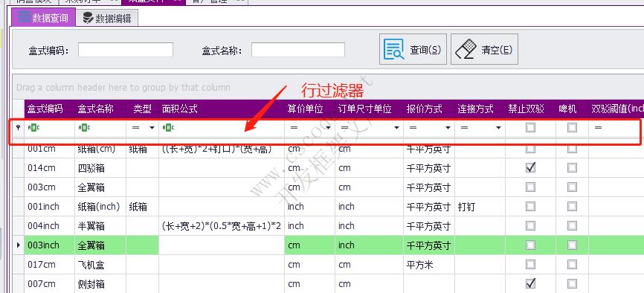Sort by 盒式名称 column header
Screen dimensions: 644x293
coord(100,109)
